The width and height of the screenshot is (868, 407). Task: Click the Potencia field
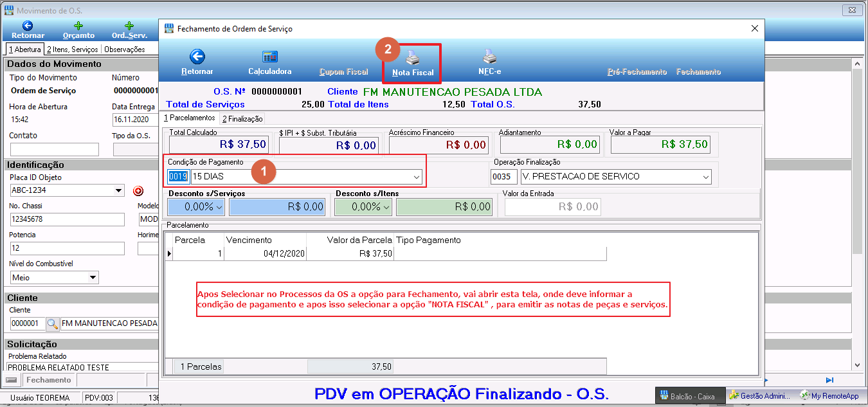67,249
